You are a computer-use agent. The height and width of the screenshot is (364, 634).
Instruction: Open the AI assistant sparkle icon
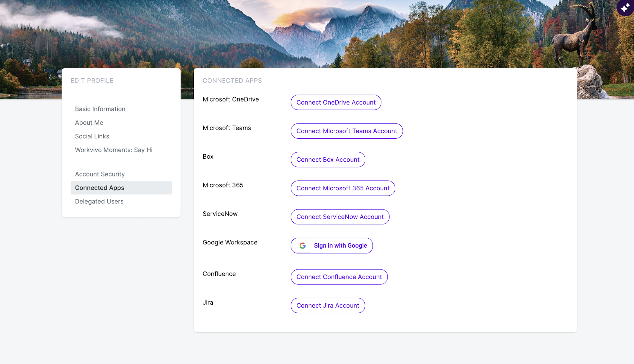pos(625,7)
